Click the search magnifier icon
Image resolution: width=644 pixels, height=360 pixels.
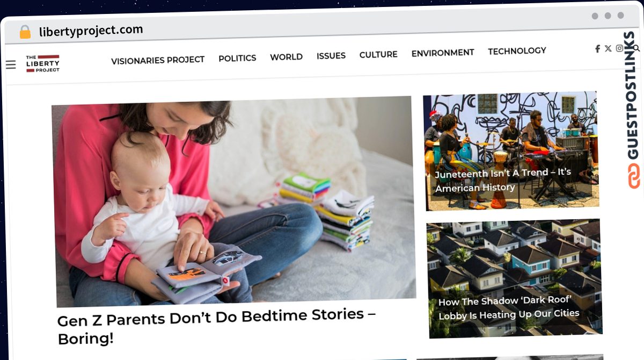[636, 48]
